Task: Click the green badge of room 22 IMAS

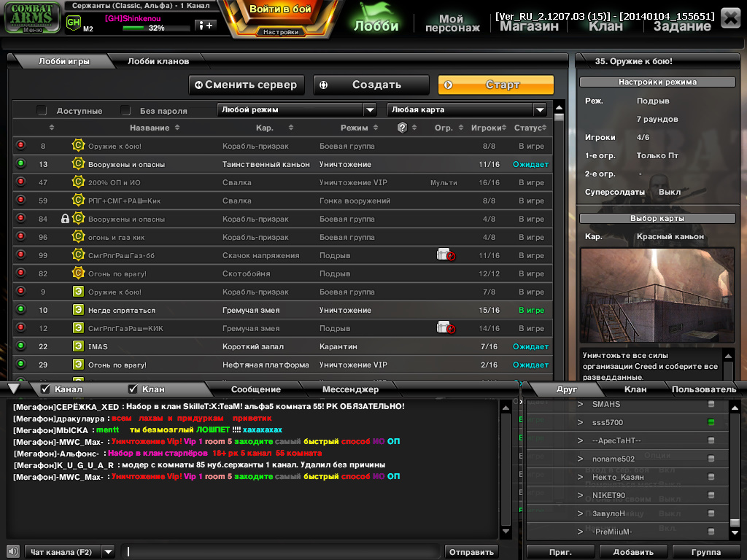Action: tap(78, 346)
